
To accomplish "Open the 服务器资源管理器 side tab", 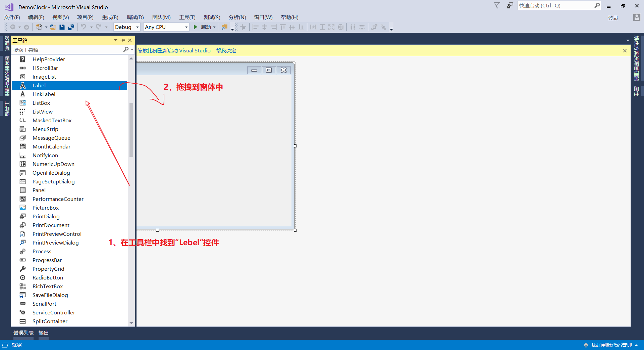I will click(7, 76).
